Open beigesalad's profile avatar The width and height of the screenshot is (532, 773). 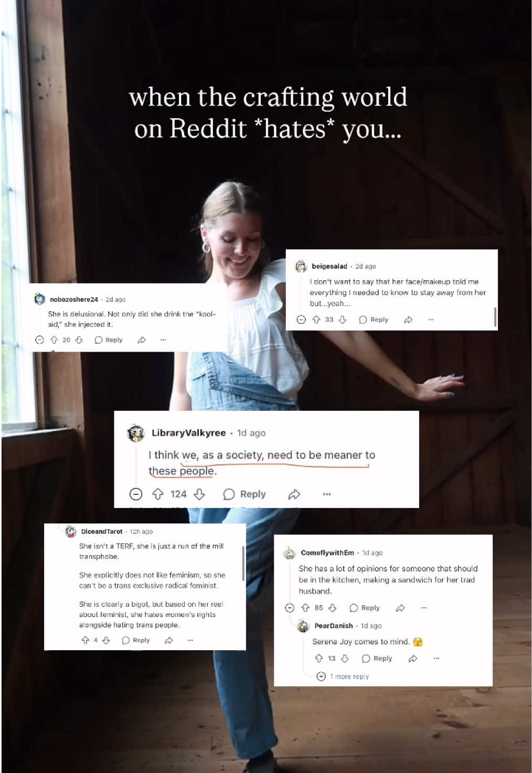(301, 266)
